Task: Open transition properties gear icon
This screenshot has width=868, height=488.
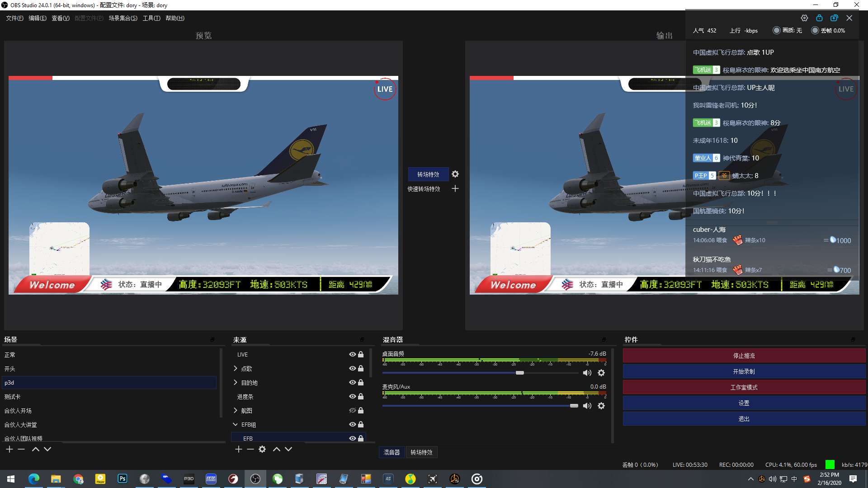Action: [x=455, y=174]
